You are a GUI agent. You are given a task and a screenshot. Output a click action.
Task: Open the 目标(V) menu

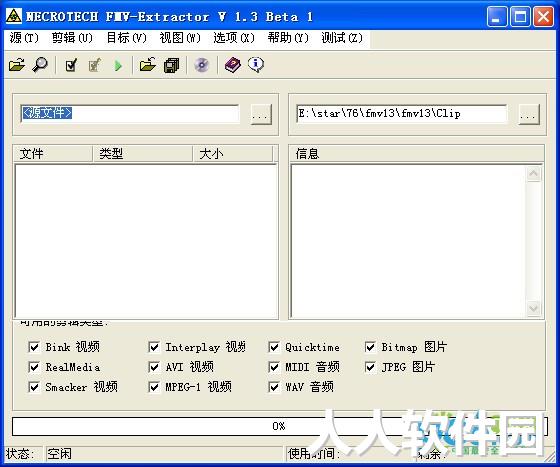[x=126, y=37]
